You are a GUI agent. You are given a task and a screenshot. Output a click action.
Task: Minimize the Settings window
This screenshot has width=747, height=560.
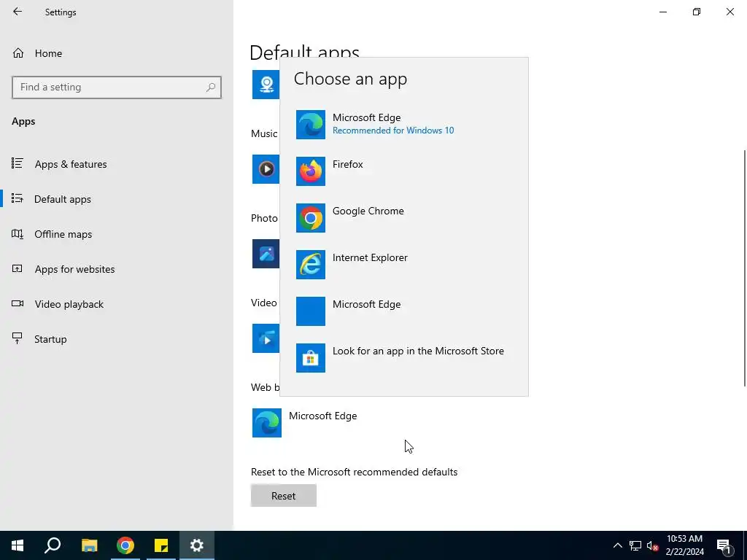tap(663, 12)
